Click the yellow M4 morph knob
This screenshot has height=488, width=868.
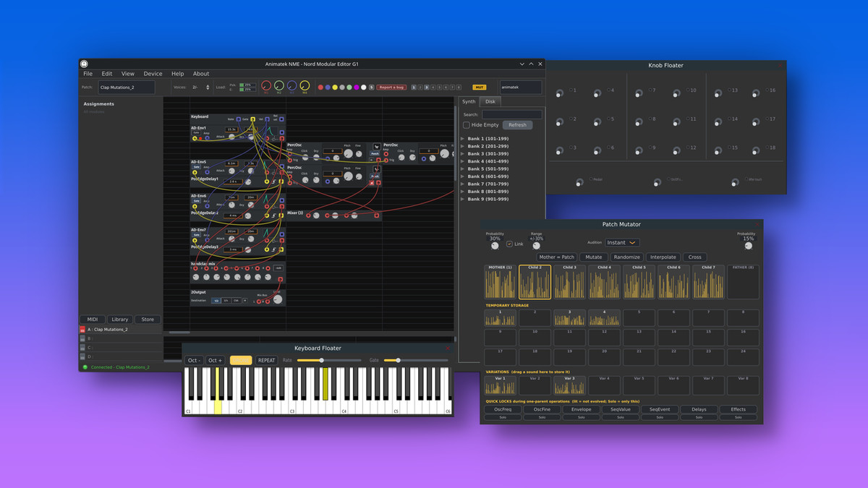(x=305, y=85)
